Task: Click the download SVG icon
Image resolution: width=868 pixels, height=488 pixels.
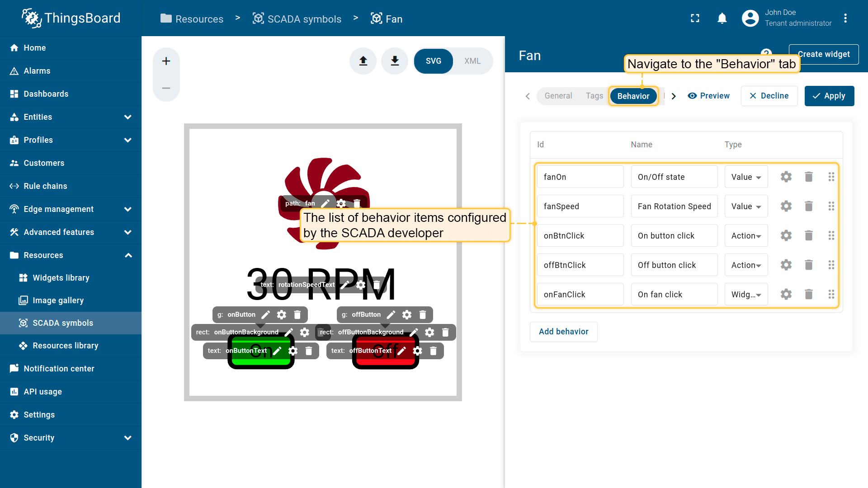Action: [x=395, y=61]
